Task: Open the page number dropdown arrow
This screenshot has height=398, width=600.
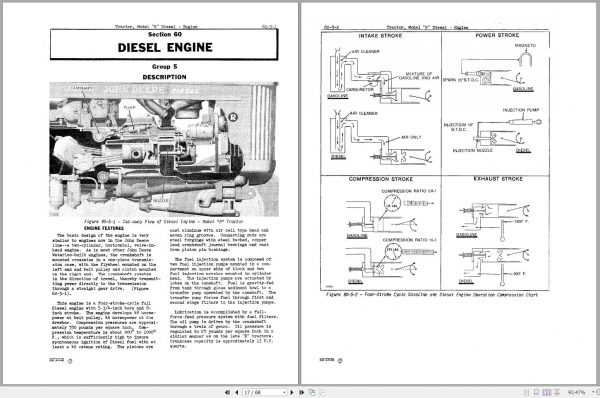Action: [284, 392]
